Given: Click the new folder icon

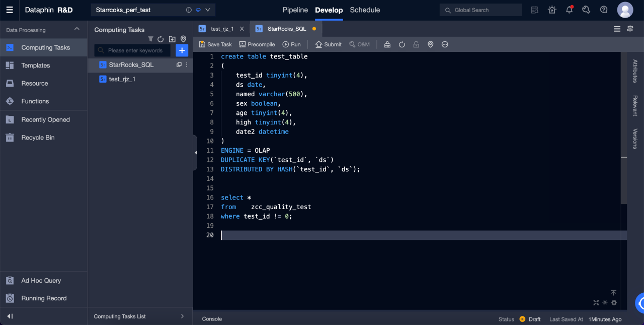Looking at the screenshot, I should (172, 39).
